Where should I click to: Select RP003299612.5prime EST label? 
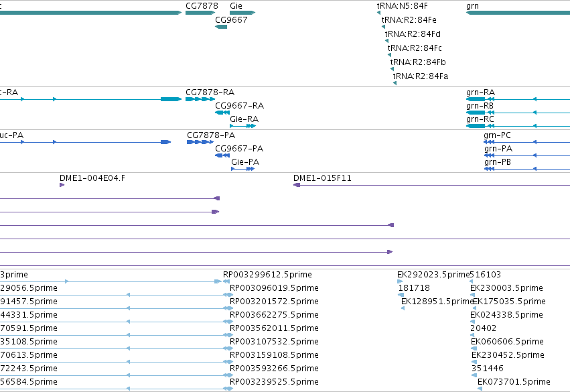point(267,275)
